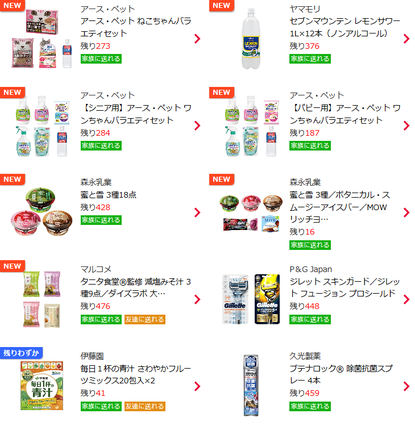The width and height of the screenshot is (415, 426).
Task: Open the 蜜と雪 3種18点 product title
Action: [x=108, y=195]
